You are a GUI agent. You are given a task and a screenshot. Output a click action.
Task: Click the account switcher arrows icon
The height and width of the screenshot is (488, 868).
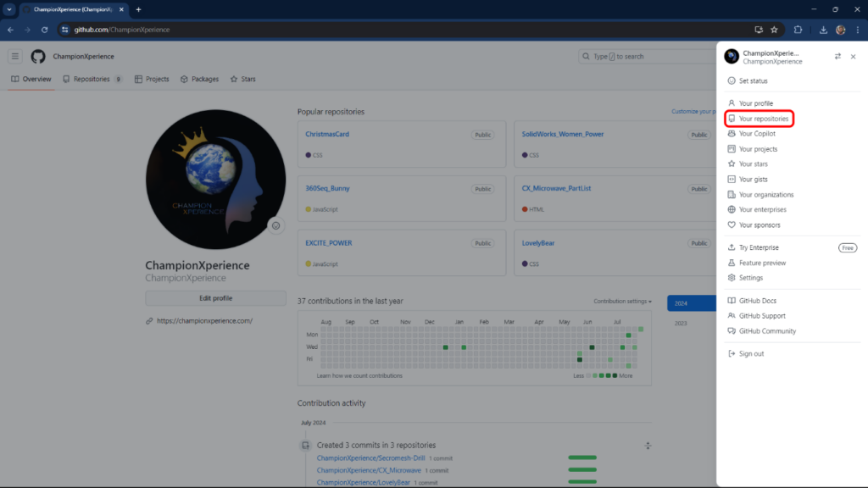[x=837, y=57]
